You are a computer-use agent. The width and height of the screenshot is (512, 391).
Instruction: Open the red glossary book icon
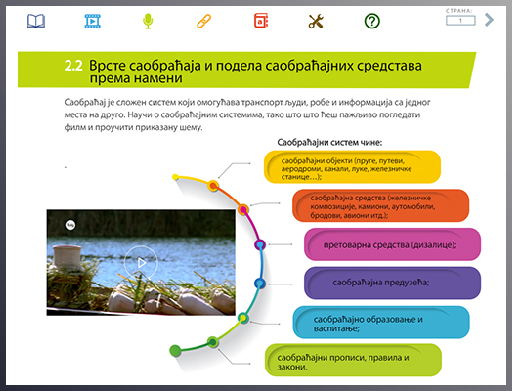pos(261,21)
